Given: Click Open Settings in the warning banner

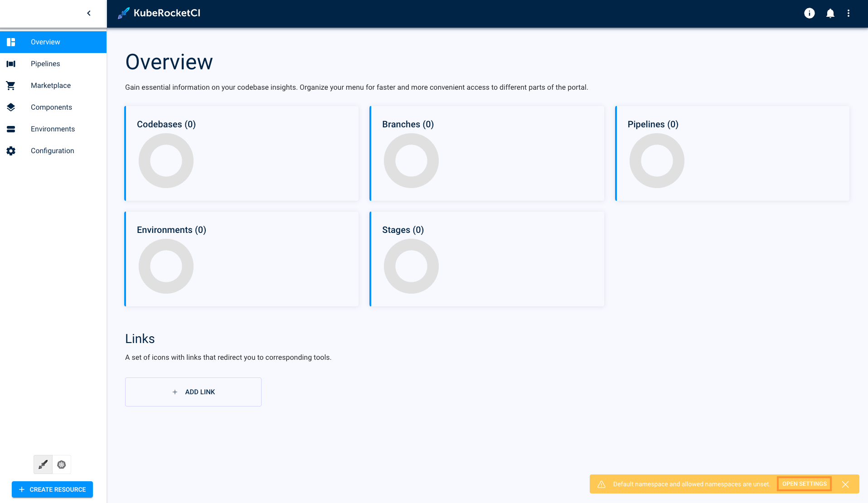Looking at the screenshot, I should pos(804,484).
